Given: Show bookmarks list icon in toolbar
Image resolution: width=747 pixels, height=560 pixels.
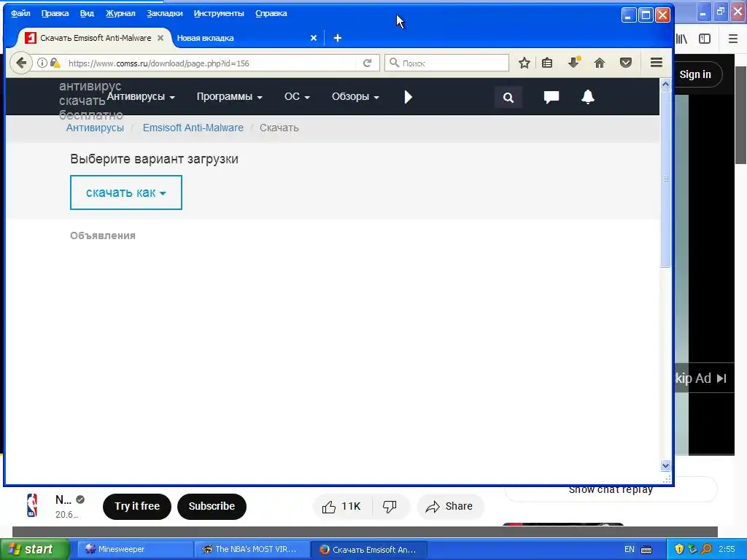Looking at the screenshot, I should (x=547, y=63).
